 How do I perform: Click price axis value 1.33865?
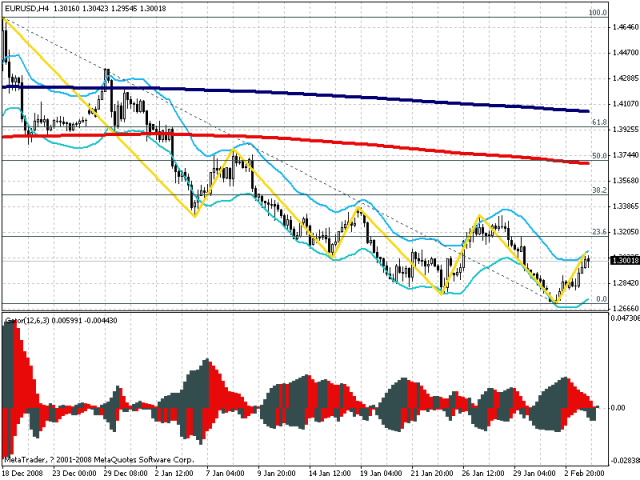(625, 206)
